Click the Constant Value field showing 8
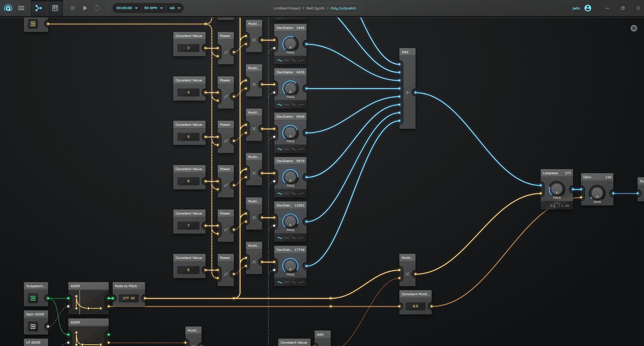Screen dimensions: 644x346 [188, 270]
